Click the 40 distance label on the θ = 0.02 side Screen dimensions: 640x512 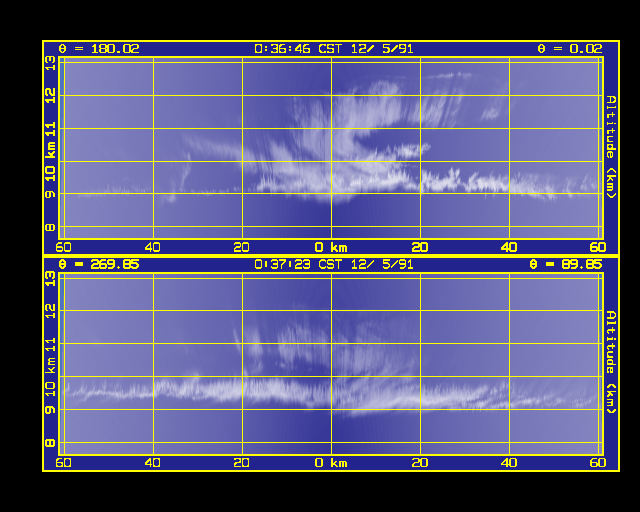(x=509, y=247)
